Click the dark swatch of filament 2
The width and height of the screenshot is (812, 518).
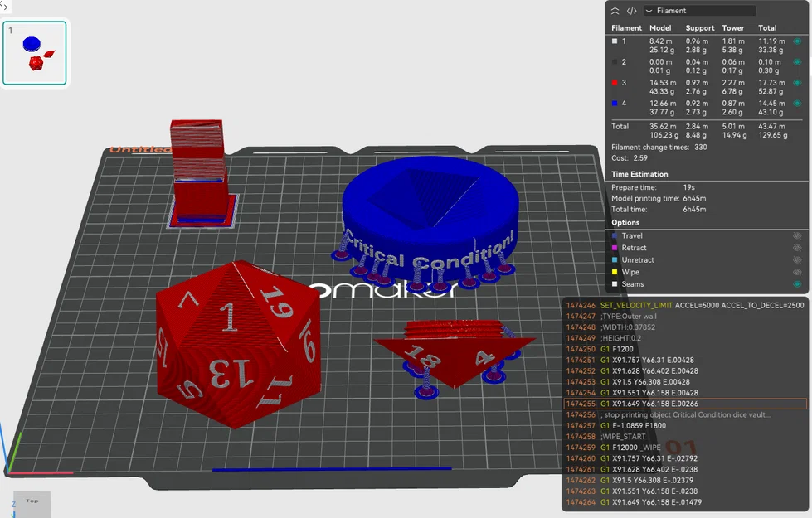(x=615, y=61)
